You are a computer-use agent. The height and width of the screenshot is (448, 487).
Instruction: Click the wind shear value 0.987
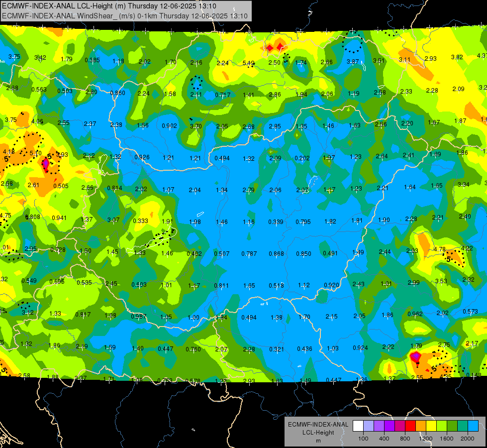pos(138,316)
